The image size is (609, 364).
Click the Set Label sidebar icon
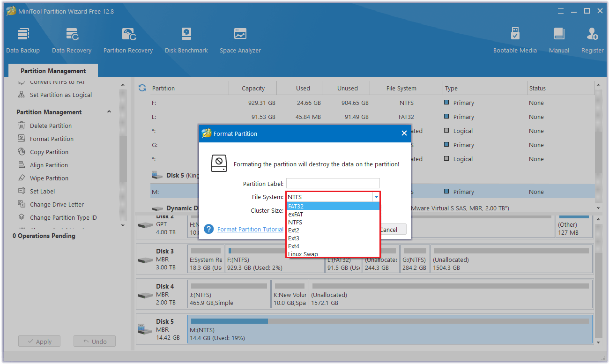click(22, 191)
